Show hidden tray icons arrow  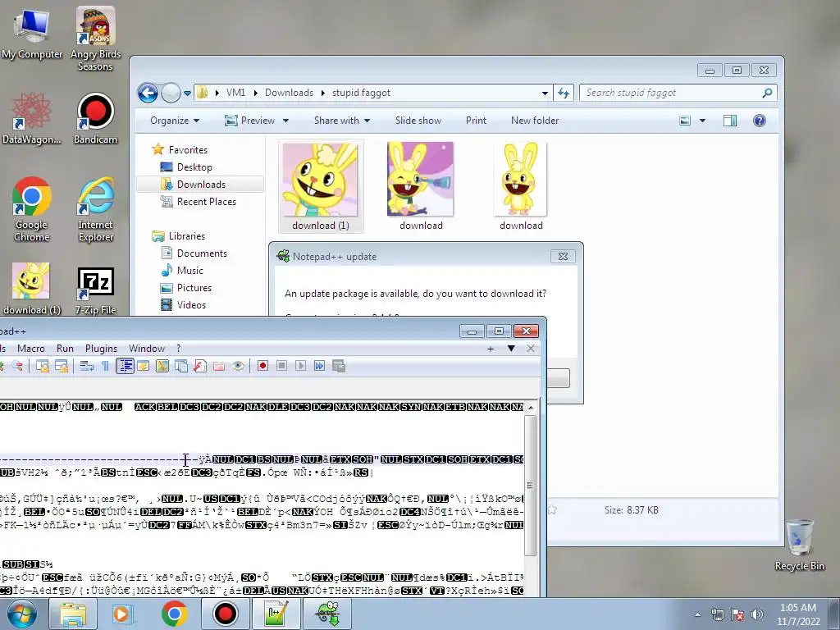(697, 614)
